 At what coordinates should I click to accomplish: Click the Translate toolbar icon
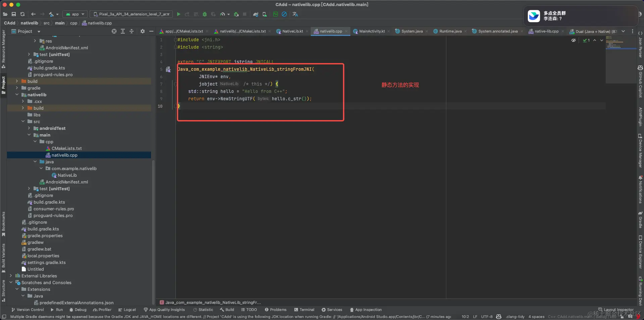[x=295, y=14]
